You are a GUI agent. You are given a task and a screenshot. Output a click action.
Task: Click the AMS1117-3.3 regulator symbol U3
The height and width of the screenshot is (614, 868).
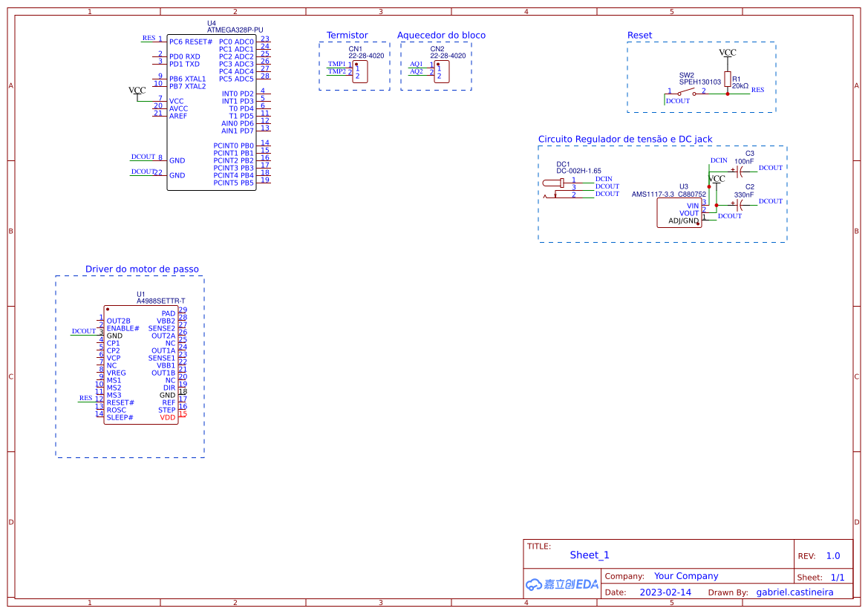(x=678, y=213)
